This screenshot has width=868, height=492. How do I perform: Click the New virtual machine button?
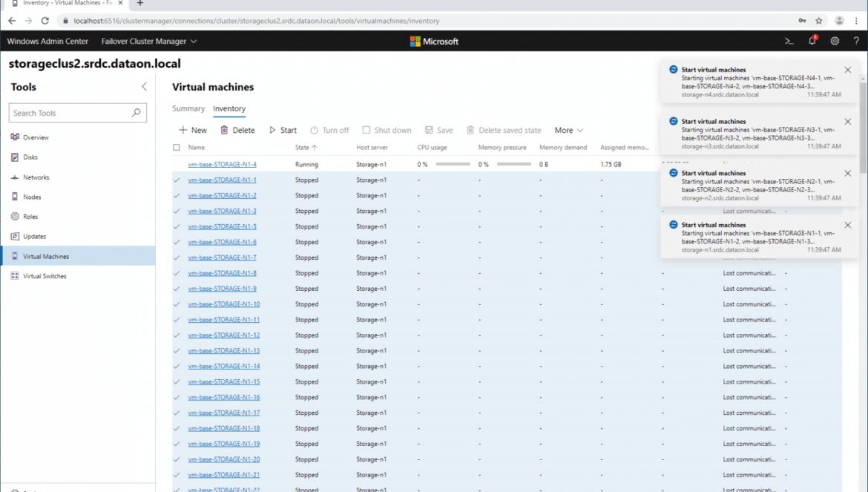[x=193, y=130]
